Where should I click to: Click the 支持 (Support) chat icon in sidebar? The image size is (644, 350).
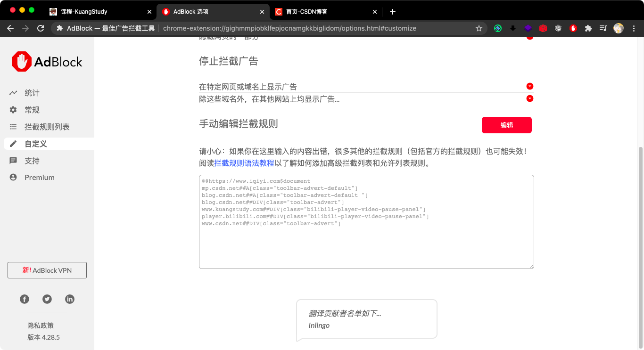pos(32,161)
